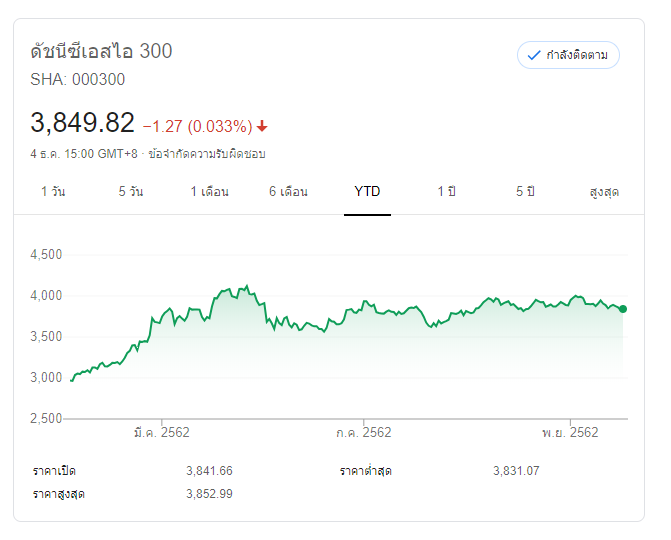The image size is (671, 540).
Task: Open the ข้อจำกัดความรับผิดชอบ disclaimer link
Action: (x=207, y=154)
